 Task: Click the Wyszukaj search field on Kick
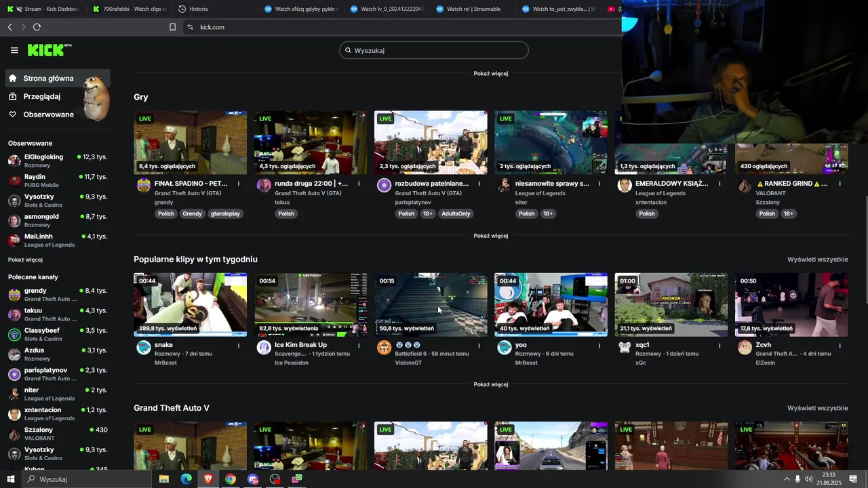click(434, 50)
